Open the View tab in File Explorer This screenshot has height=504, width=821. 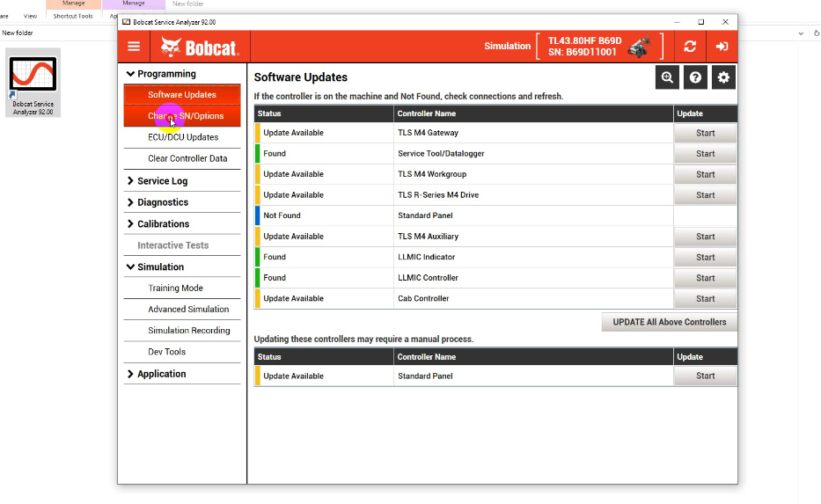coord(31,16)
